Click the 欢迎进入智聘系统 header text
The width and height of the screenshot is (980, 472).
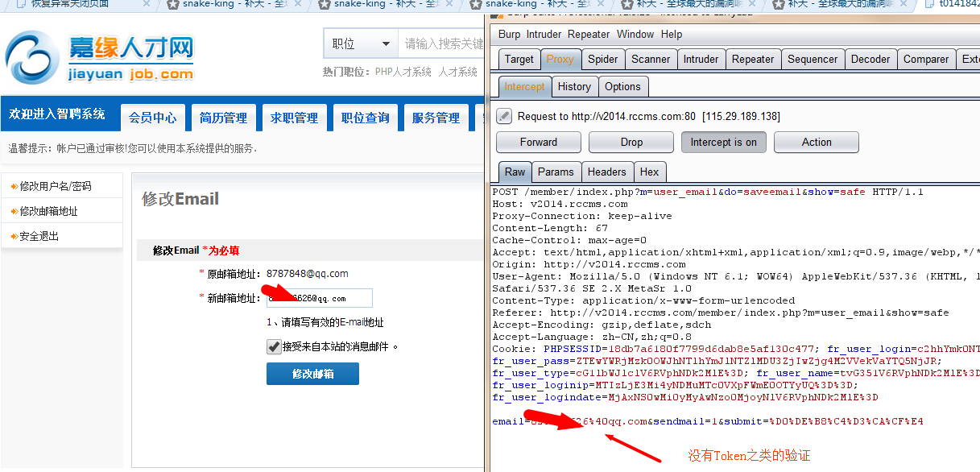tap(57, 114)
